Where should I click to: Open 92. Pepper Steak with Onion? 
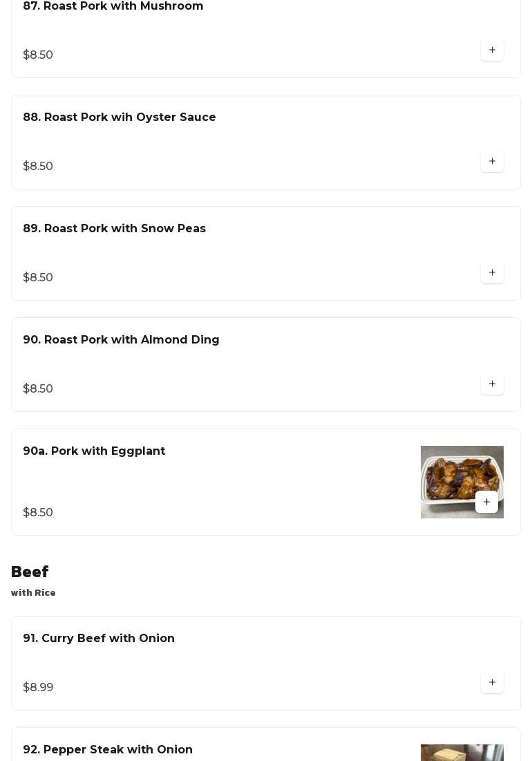click(108, 750)
